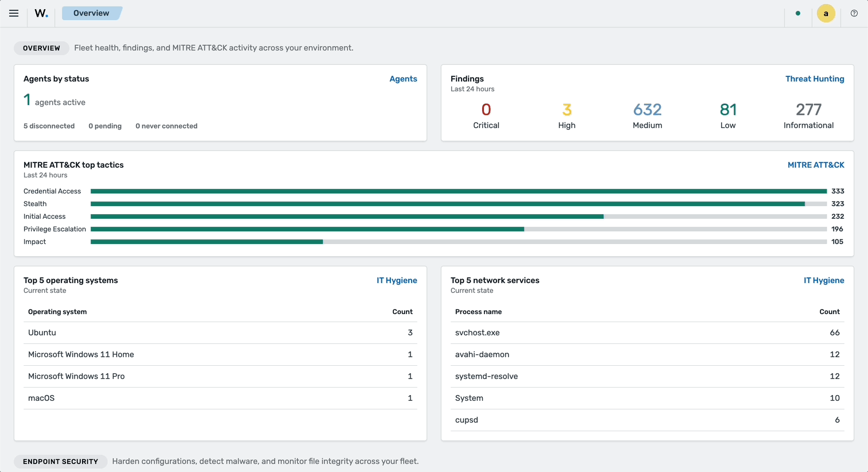Image resolution: width=868 pixels, height=472 pixels.
Task: Select the Overview breadcrumb tab
Action: tap(92, 13)
